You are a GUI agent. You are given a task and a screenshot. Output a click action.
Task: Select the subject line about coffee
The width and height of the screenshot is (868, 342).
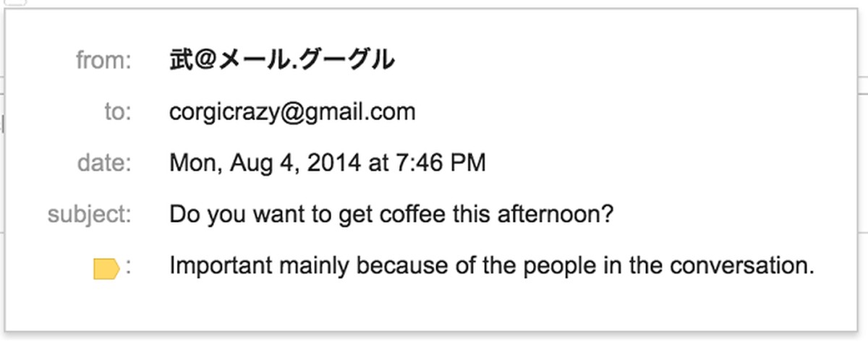pos(391,214)
